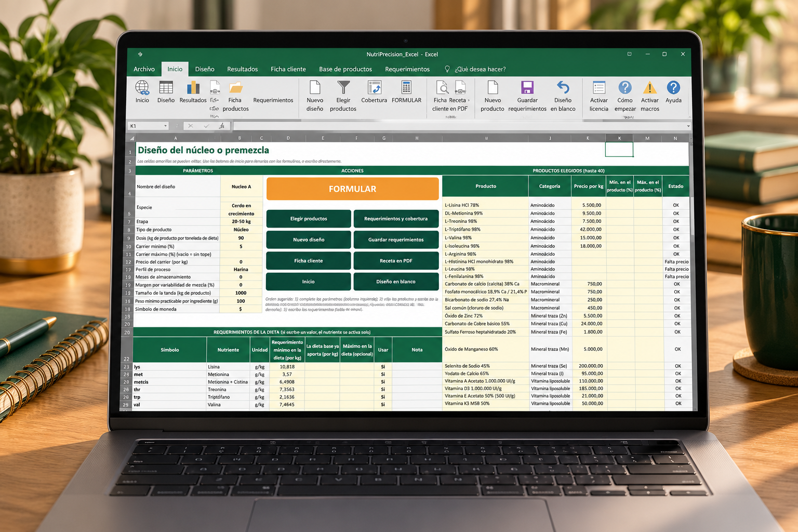
Task: Select the column K header
Action: coord(619,138)
